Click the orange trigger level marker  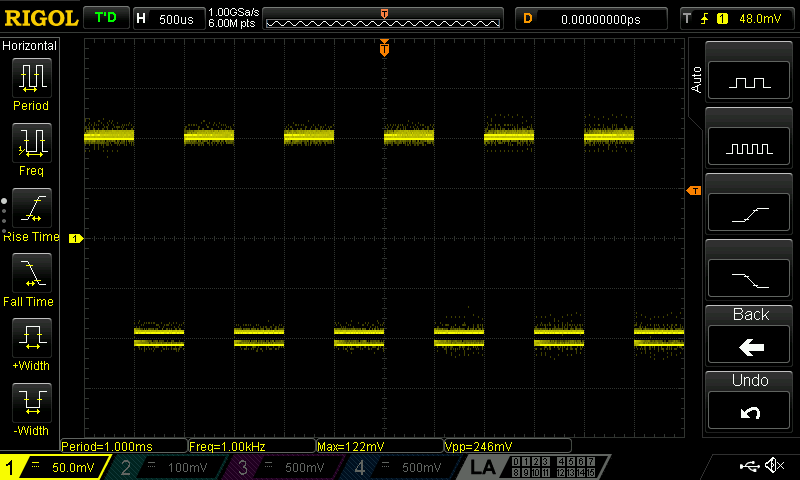[x=694, y=190]
